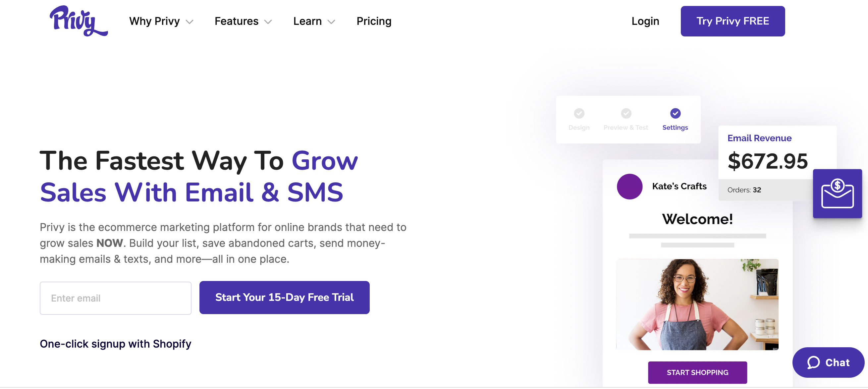Click the email revenue envelope icon
868x389 pixels.
[x=837, y=194]
